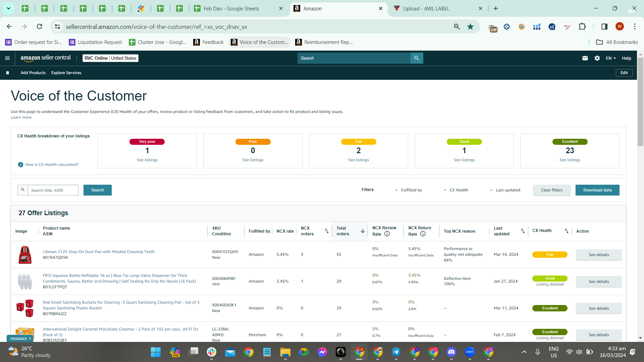Open the tab search chevron in Chrome
This screenshot has width=644, height=362.
pyautogui.click(x=8, y=8)
